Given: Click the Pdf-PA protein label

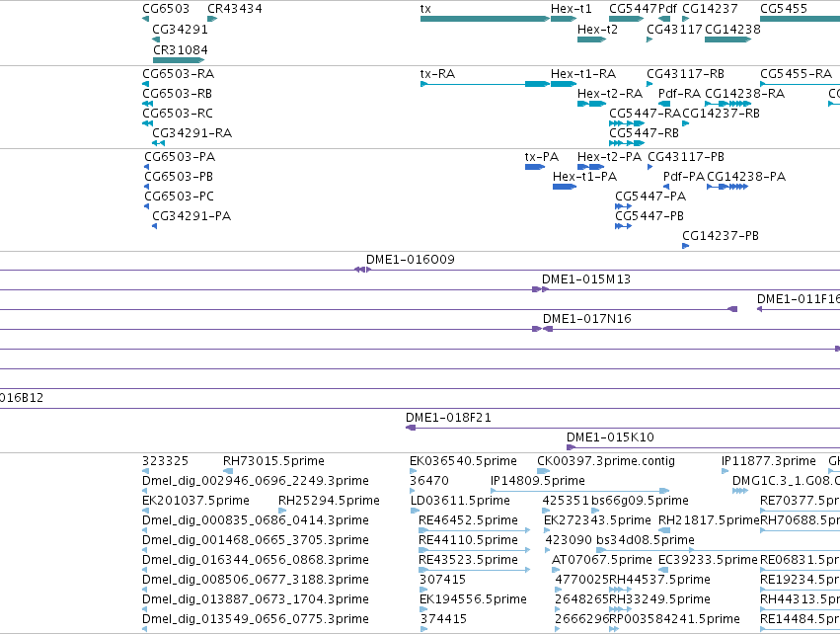Looking at the screenshot, I should [684, 177].
